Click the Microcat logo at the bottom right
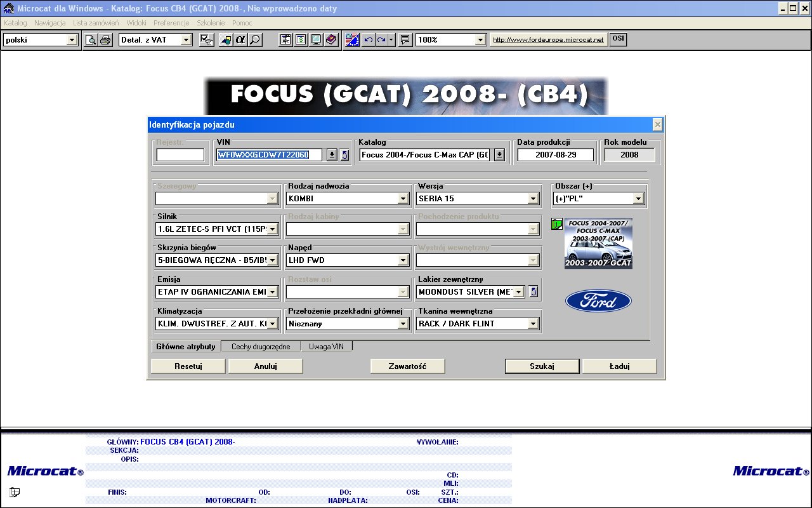Image resolution: width=812 pixels, height=508 pixels. click(770, 471)
